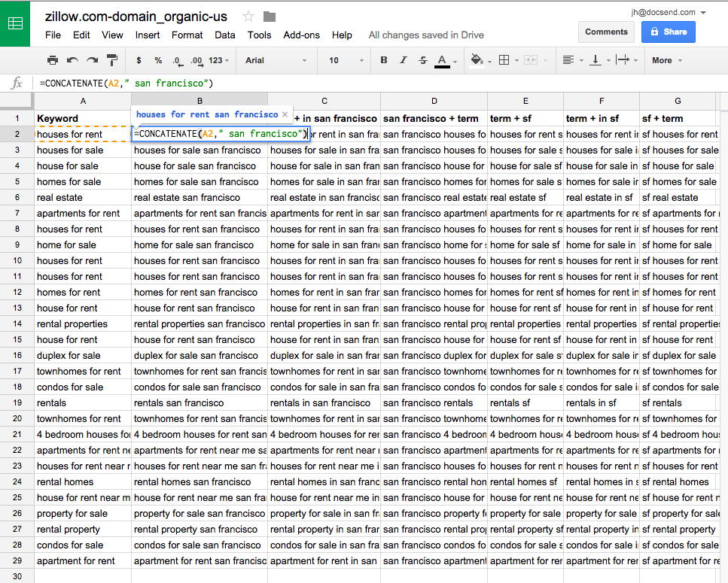728x583 pixels.
Task: Move document using the folder icon
Action: 270,17
